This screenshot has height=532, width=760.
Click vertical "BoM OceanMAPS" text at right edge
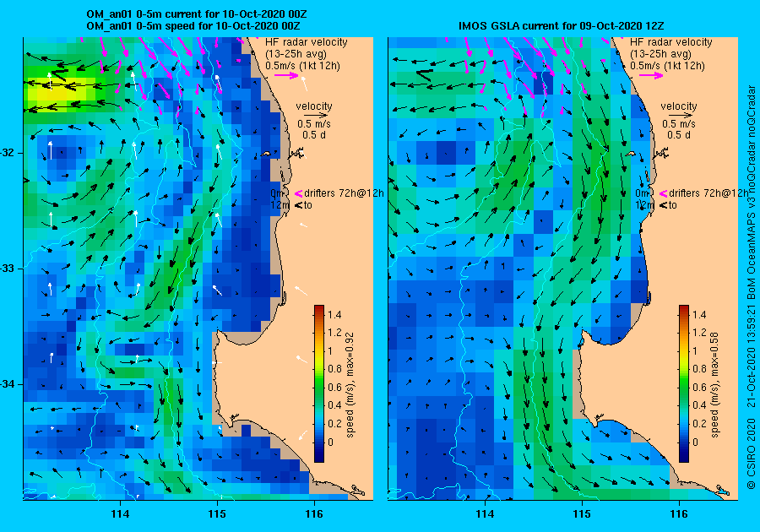(751, 257)
